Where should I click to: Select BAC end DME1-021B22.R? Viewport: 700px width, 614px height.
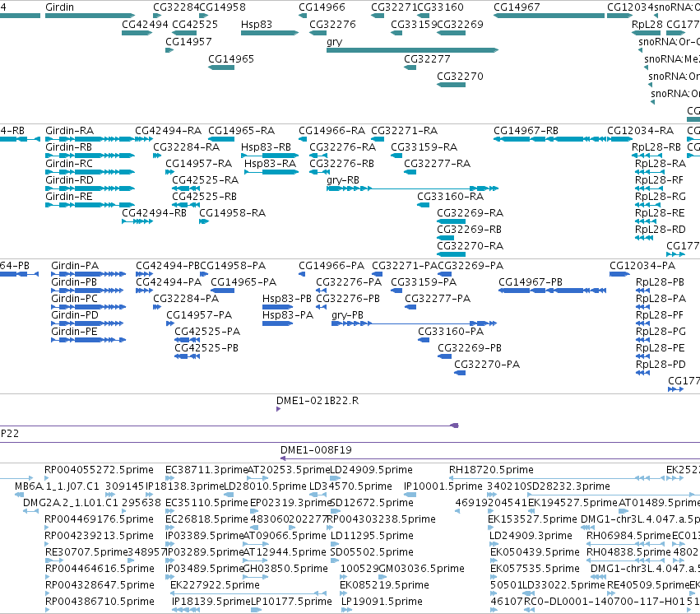pos(279,410)
